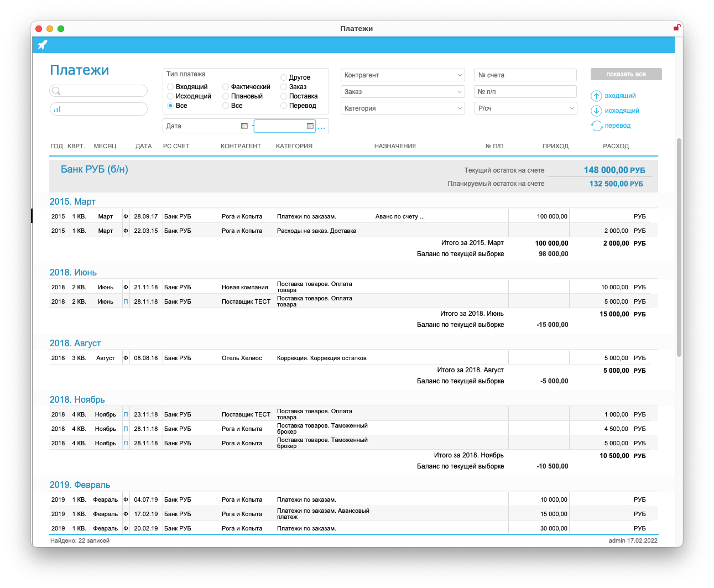Viewport: 714px width, 588px height.
Task: Open the Контрагент dropdown
Action: [x=403, y=75]
